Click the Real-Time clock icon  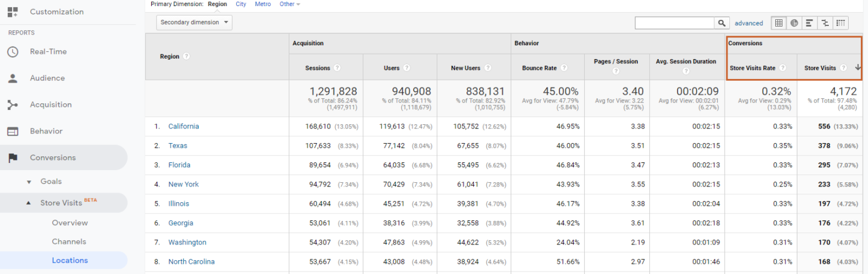click(13, 52)
